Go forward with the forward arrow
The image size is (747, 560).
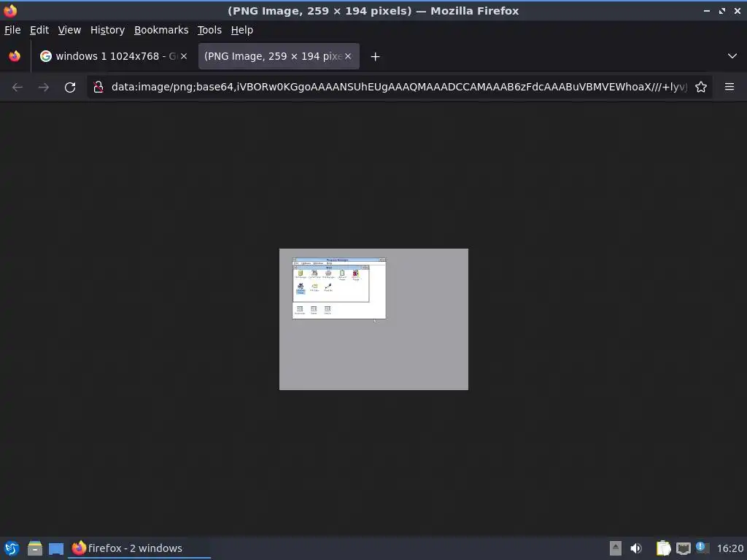coord(43,87)
